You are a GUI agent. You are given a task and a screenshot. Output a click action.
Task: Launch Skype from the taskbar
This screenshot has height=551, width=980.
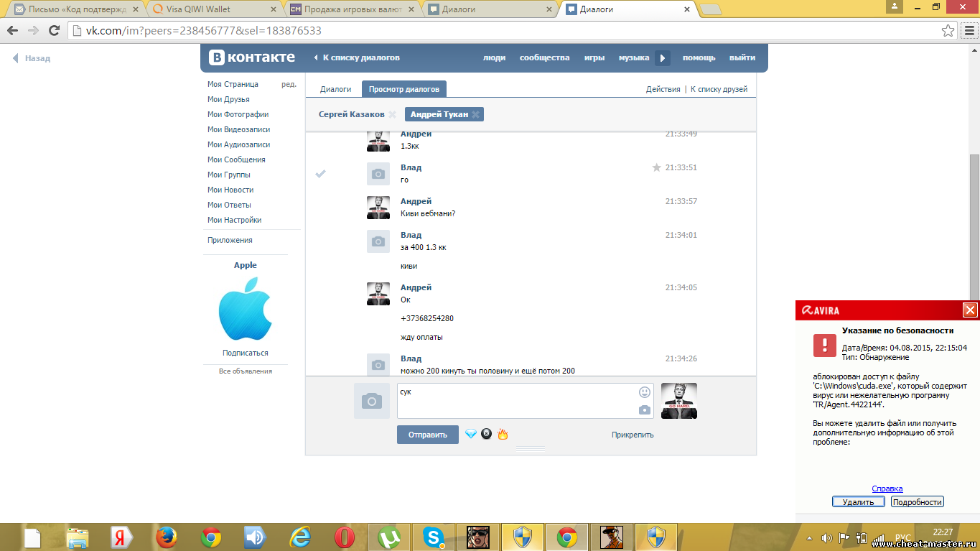[x=433, y=537]
